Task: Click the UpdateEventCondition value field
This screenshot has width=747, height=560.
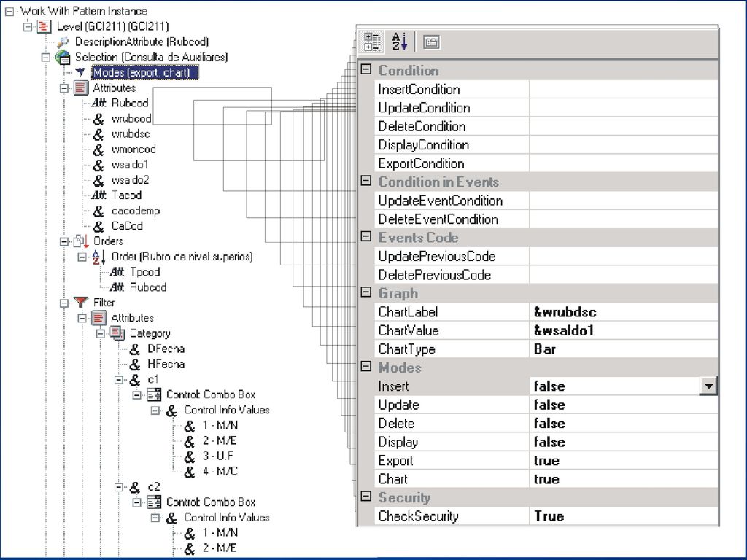Action: (623, 201)
